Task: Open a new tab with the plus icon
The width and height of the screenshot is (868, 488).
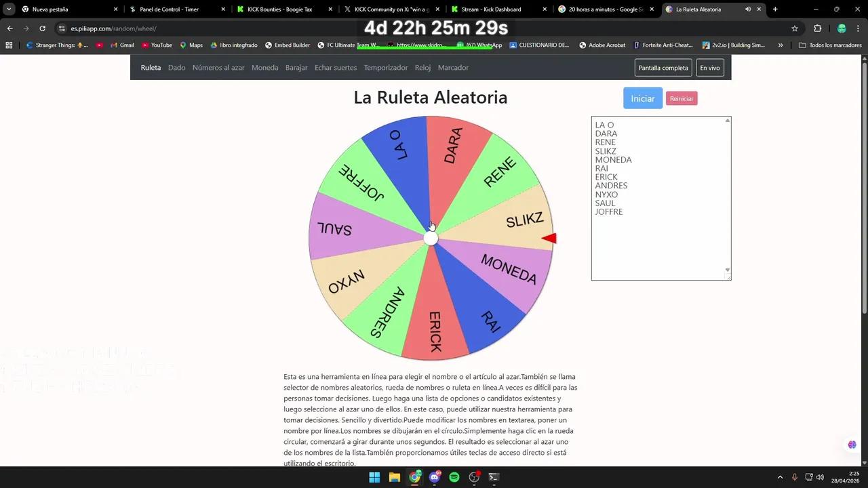Action: pyautogui.click(x=775, y=9)
